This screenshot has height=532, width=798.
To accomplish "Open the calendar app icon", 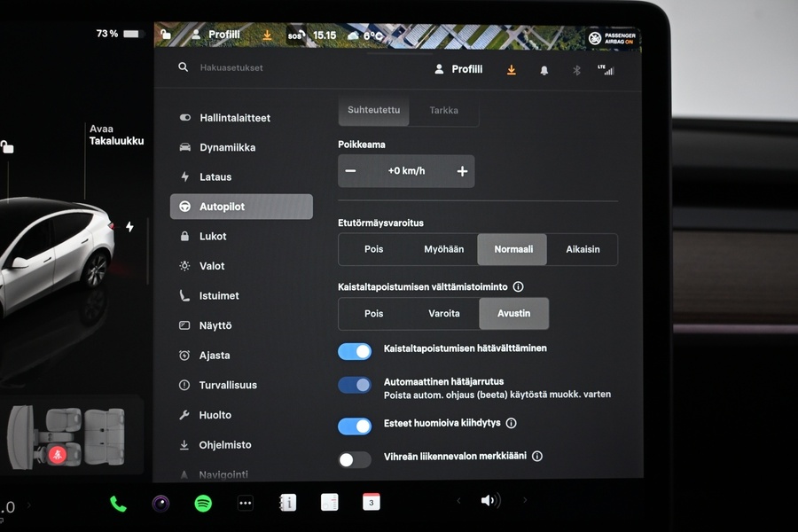I will 372,503.
